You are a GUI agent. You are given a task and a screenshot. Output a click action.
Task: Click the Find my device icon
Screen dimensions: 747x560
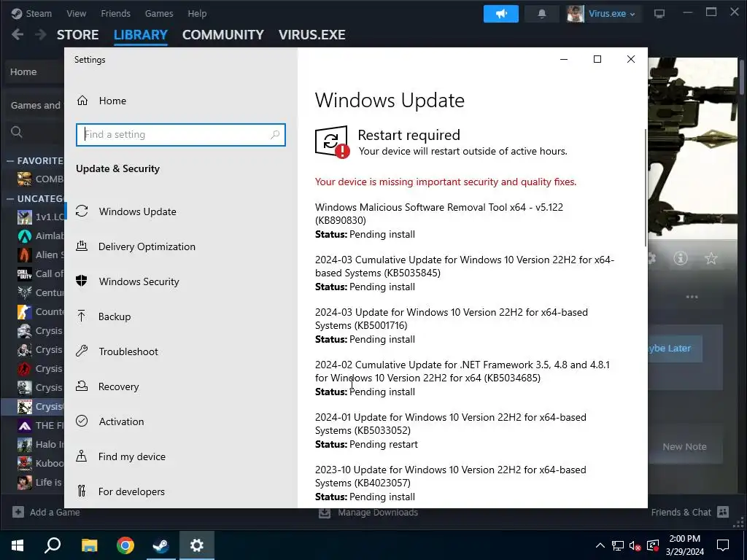click(82, 456)
